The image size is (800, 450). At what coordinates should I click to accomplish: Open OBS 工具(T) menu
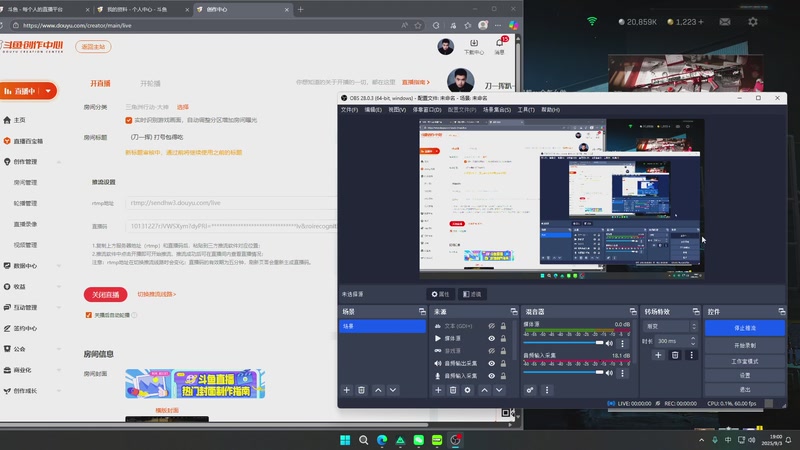526,110
